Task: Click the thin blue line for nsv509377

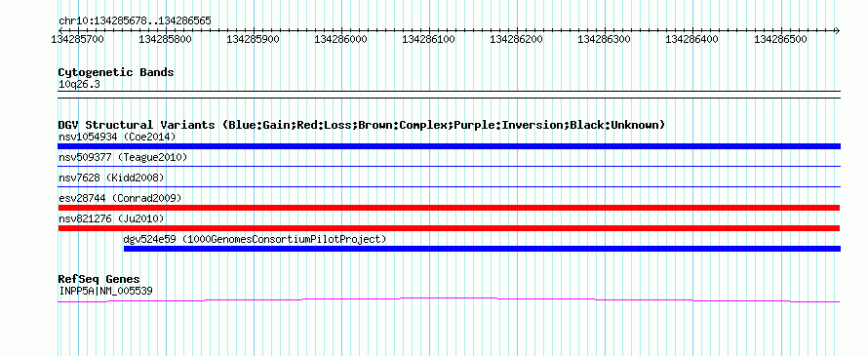Action: click(449, 166)
